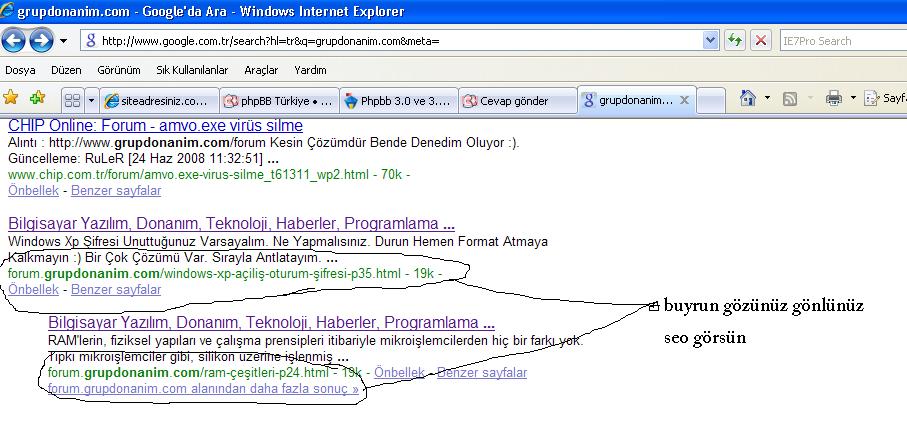907x439 pixels.
Task: Click the Add to Favorites star-plus icon
Action: [37, 97]
